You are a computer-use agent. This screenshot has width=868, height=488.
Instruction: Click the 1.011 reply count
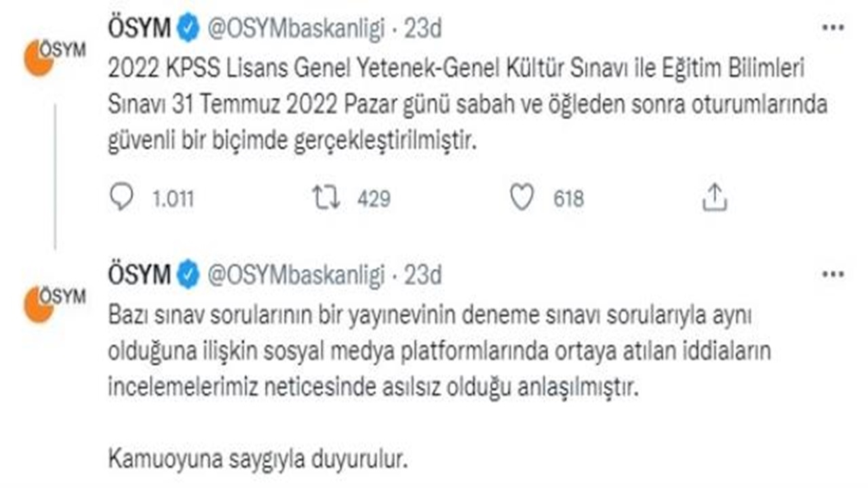click(173, 199)
